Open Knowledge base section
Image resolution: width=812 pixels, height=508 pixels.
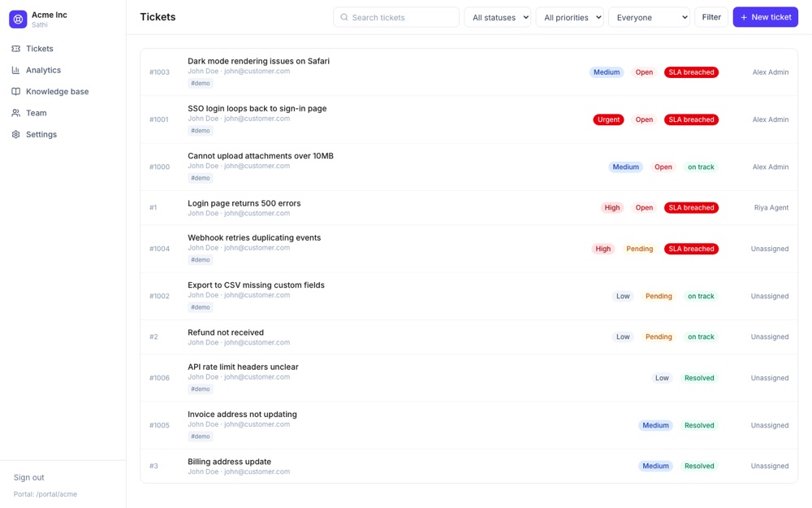58,92
